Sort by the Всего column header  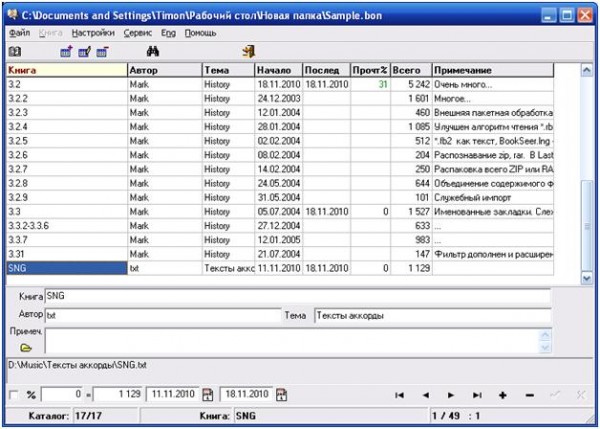411,70
